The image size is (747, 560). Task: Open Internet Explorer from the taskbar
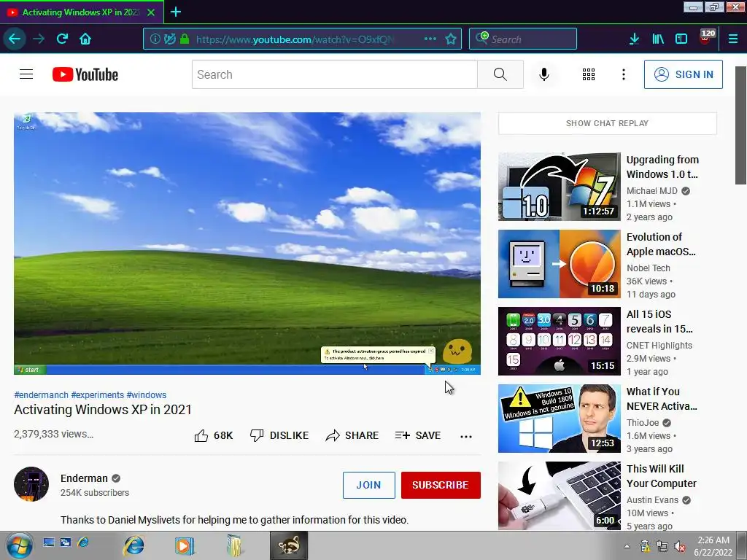coord(134,545)
